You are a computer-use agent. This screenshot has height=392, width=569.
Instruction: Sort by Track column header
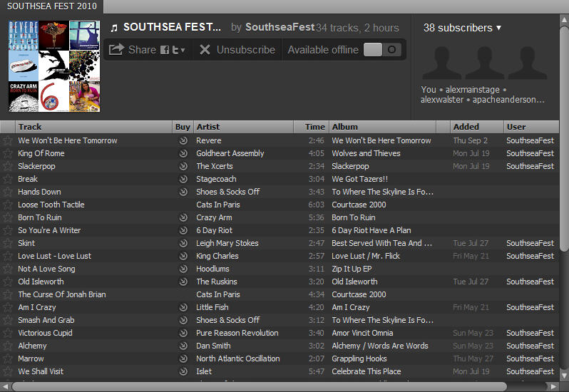pos(93,127)
